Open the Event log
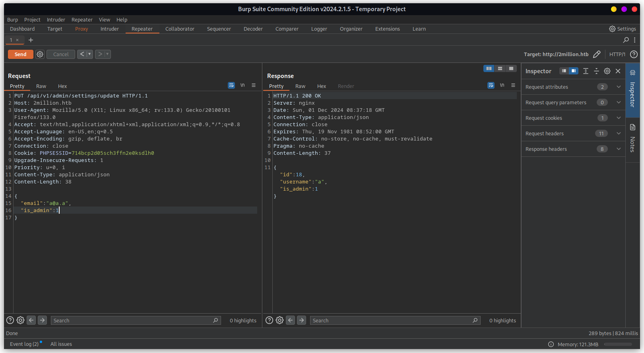Image resolution: width=644 pixels, height=353 pixels. tap(24, 344)
